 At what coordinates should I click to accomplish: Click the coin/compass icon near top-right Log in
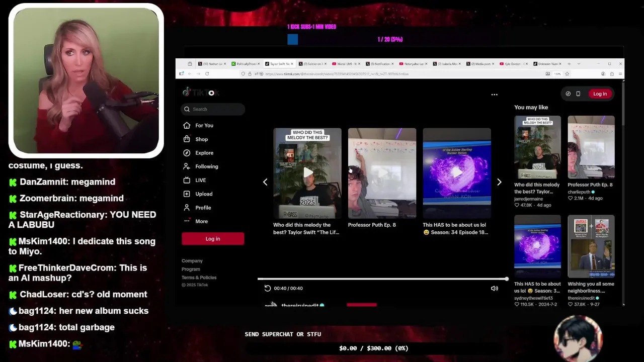coord(568,94)
